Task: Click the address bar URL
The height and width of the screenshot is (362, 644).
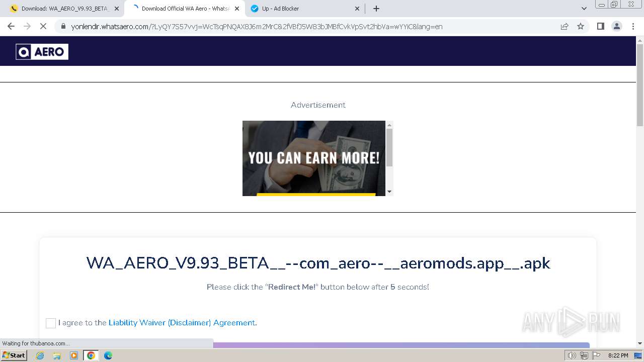Action: point(257,26)
